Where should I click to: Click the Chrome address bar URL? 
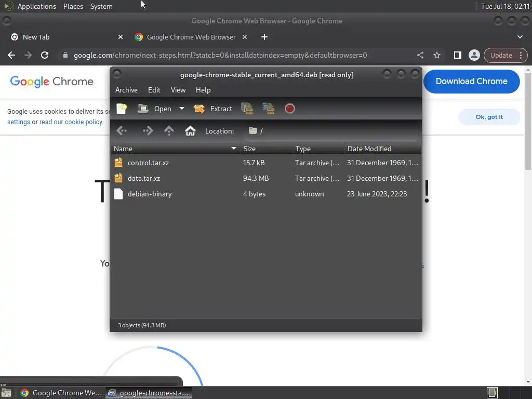(220, 55)
